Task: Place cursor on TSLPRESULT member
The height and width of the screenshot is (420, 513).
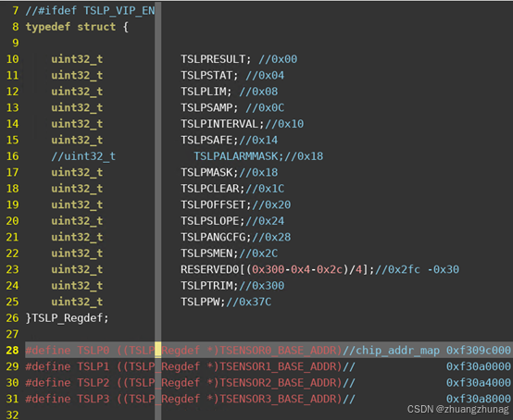Action: coord(213,59)
